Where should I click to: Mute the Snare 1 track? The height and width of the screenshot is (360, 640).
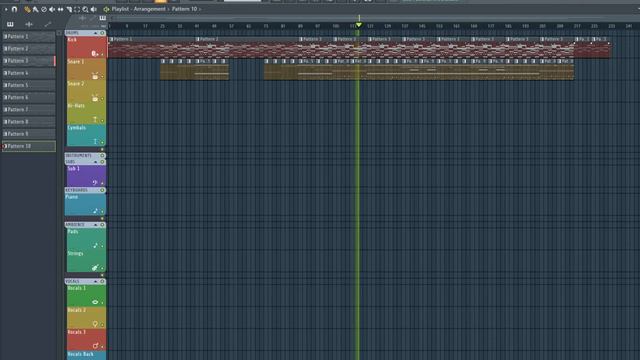click(102, 76)
